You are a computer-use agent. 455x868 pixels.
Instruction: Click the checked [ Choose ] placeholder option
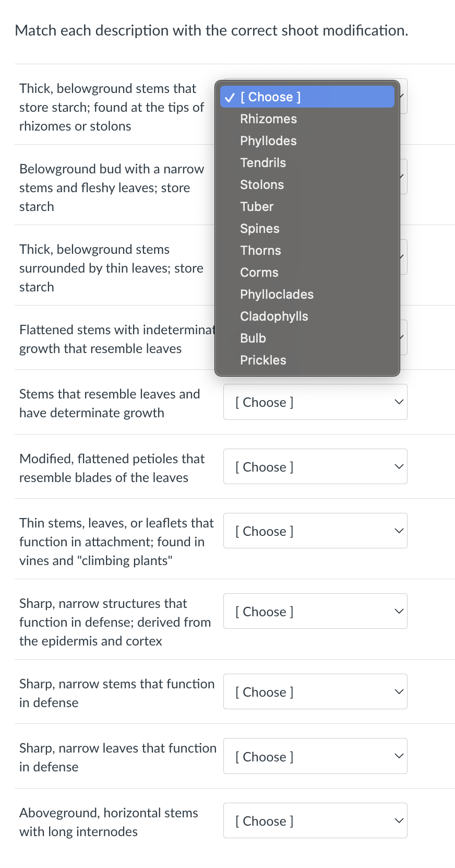307,97
